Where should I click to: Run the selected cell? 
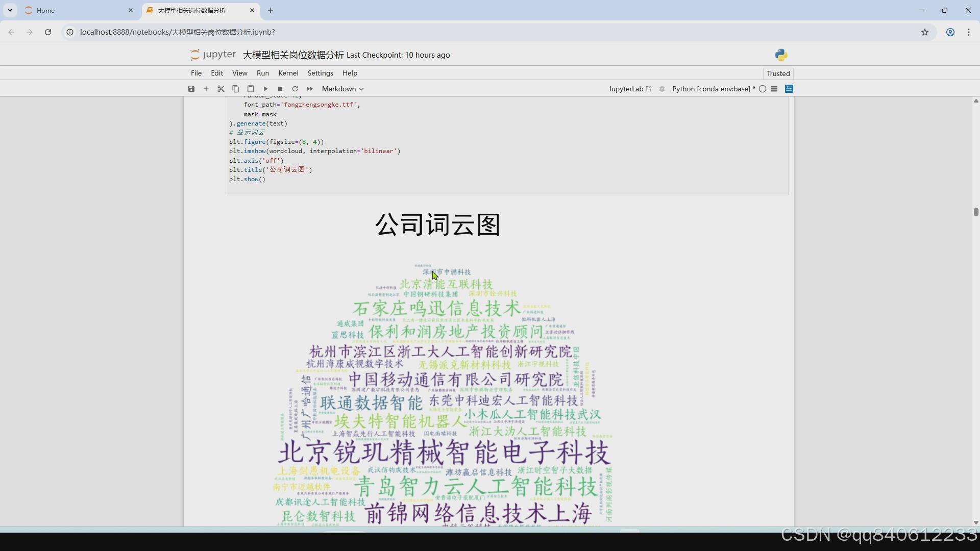tap(265, 88)
